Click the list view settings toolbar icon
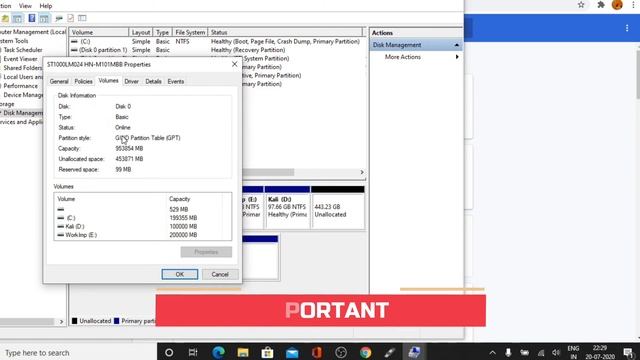This screenshot has height=360, width=640. click(x=82, y=18)
